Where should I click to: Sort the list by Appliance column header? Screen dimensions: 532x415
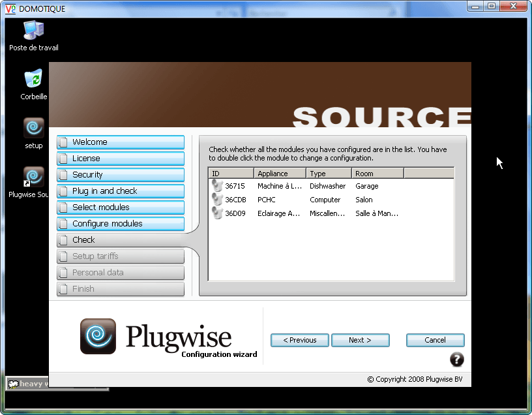(x=280, y=173)
